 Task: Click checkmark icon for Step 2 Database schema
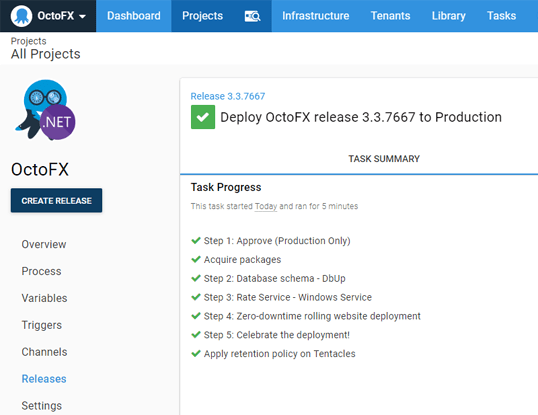point(196,278)
